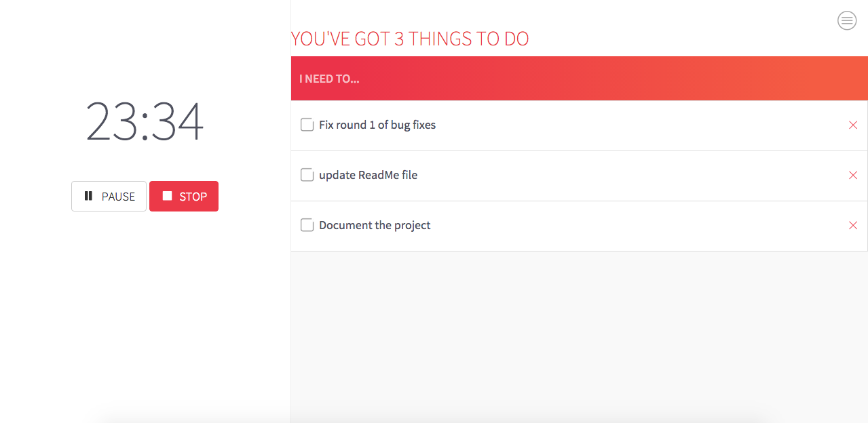Pause the running timer
Image resolution: width=868 pixels, height=423 pixels.
tap(109, 196)
